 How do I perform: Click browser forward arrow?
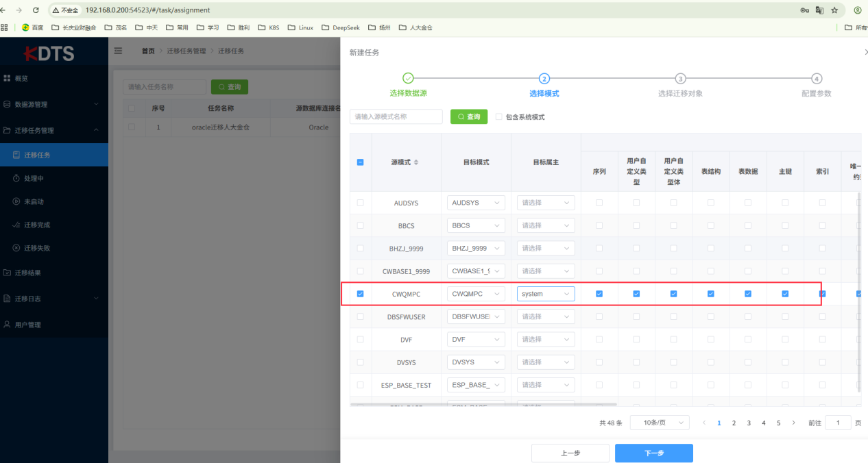pos(18,10)
